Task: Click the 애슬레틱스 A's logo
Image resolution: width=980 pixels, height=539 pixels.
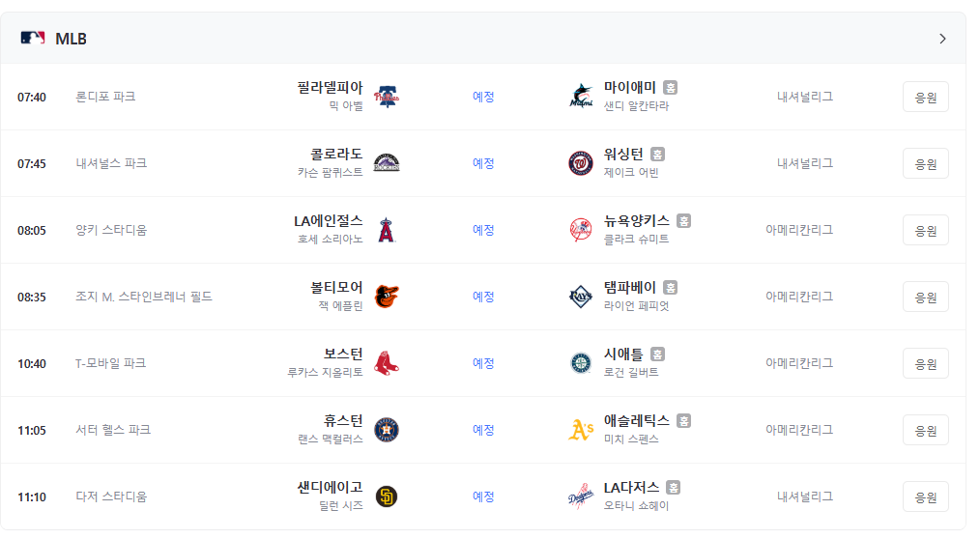Action: [x=581, y=430]
